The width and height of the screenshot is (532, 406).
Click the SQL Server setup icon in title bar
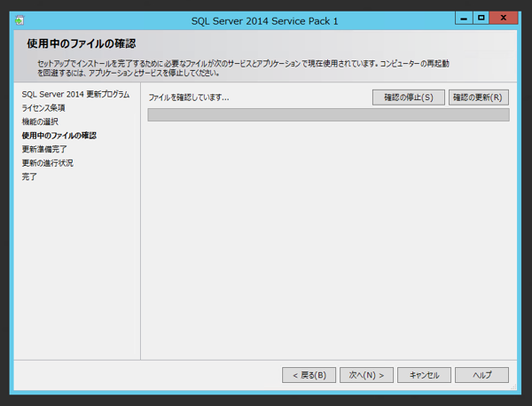(x=20, y=20)
